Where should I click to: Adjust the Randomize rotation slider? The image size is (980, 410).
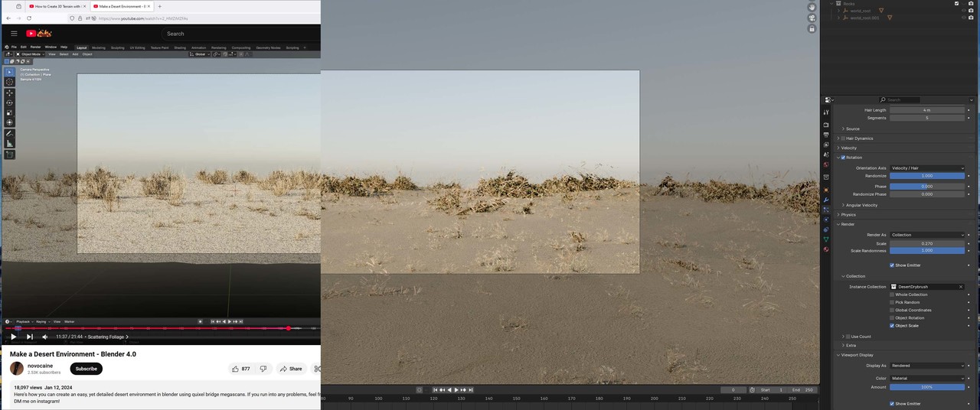(927, 176)
